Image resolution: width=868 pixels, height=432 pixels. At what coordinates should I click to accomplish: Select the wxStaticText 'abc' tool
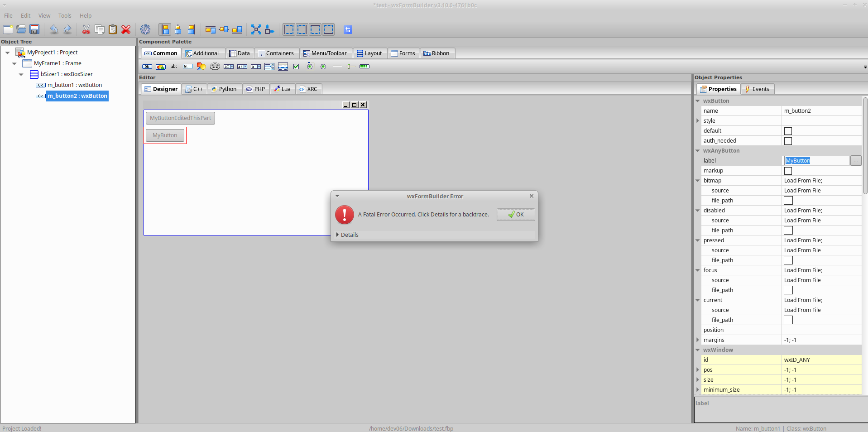tap(174, 66)
